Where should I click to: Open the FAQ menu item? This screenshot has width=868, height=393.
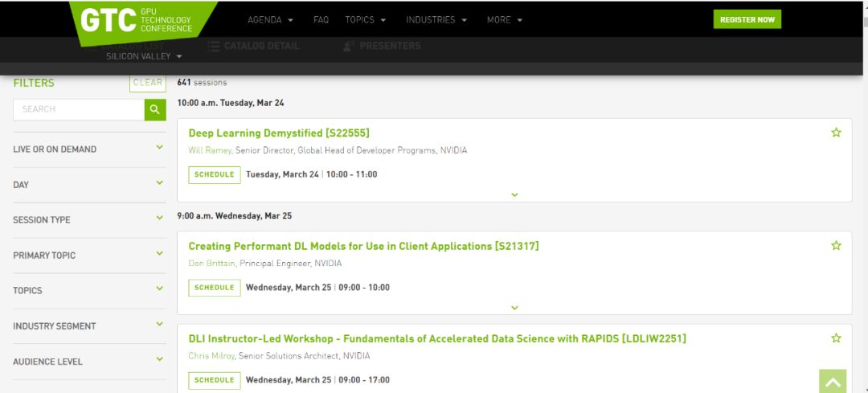click(321, 20)
